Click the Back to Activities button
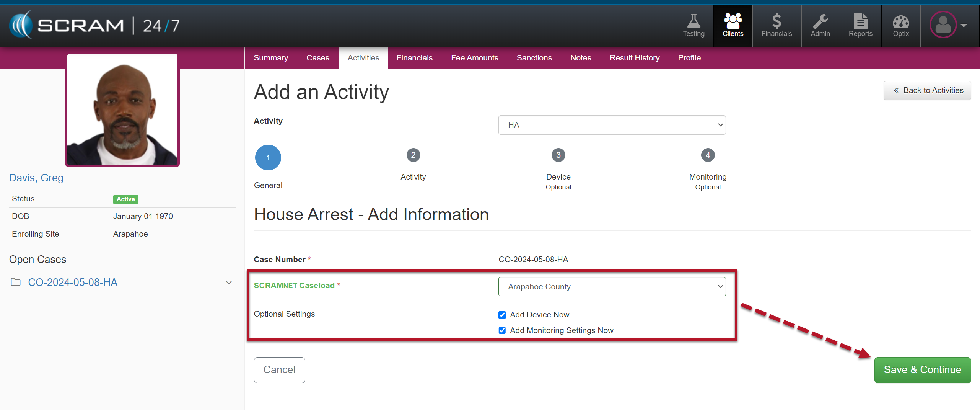The width and height of the screenshot is (980, 410). point(927,90)
